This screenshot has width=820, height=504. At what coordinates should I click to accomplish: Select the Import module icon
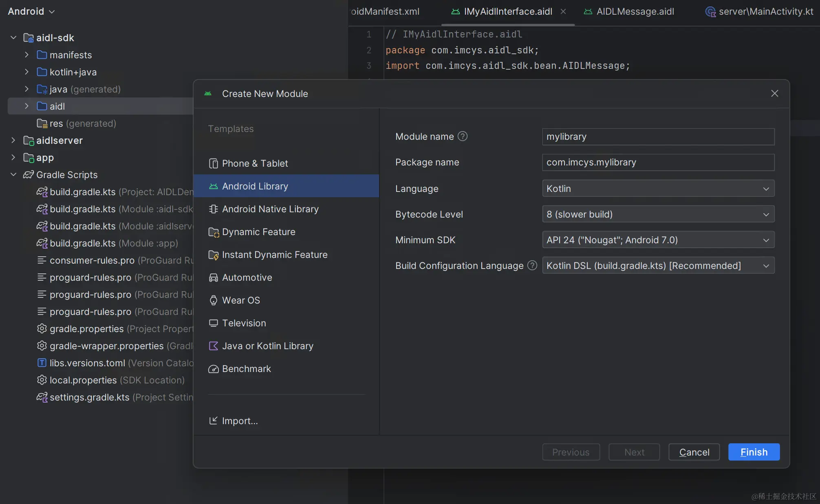212,420
